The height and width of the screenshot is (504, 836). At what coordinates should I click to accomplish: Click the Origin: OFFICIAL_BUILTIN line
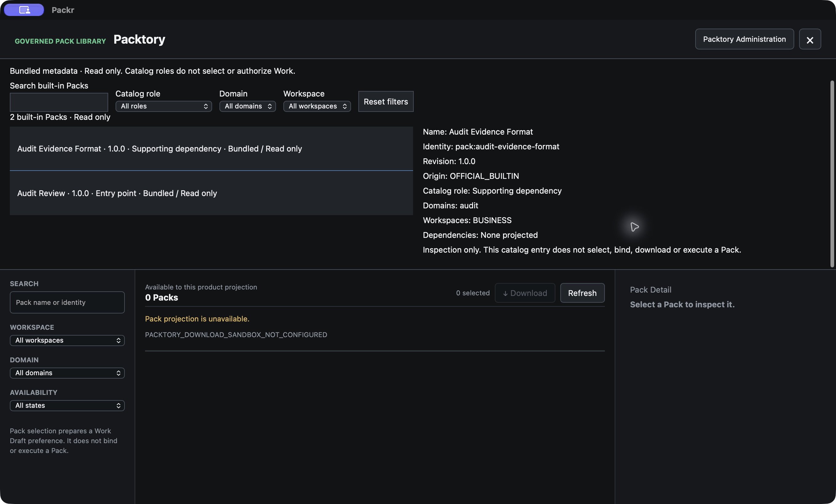(x=471, y=176)
